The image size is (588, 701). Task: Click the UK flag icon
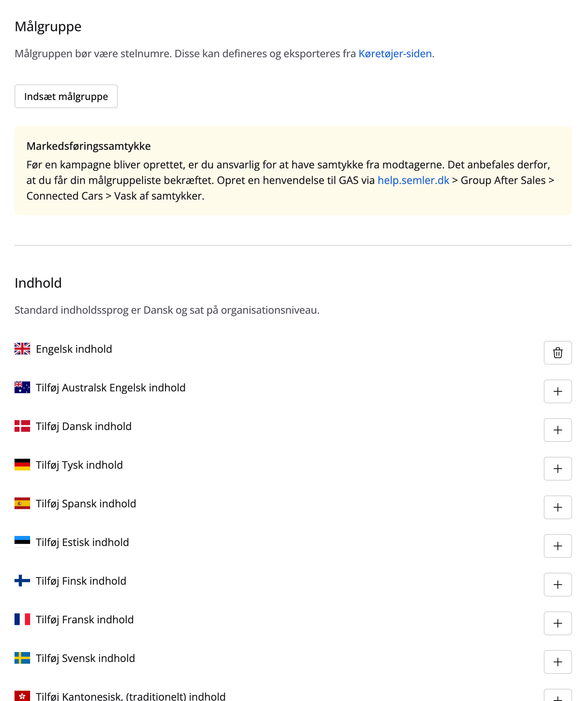(x=22, y=349)
